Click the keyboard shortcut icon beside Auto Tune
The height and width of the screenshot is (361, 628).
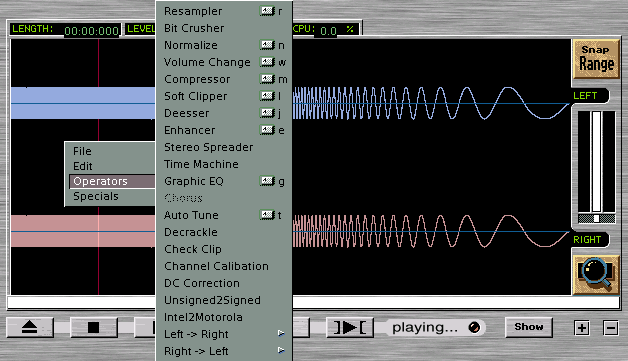click(x=267, y=215)
